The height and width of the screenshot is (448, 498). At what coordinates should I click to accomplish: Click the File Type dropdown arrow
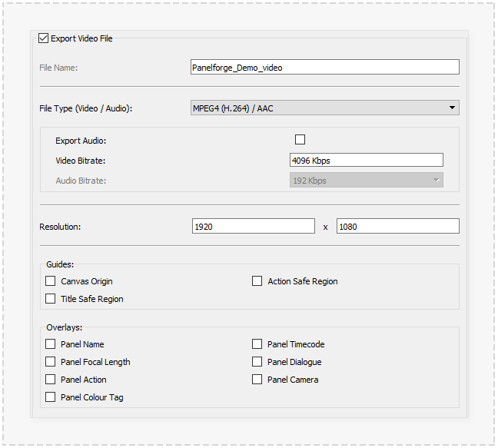pyautogui.click(x=452, y=108)
